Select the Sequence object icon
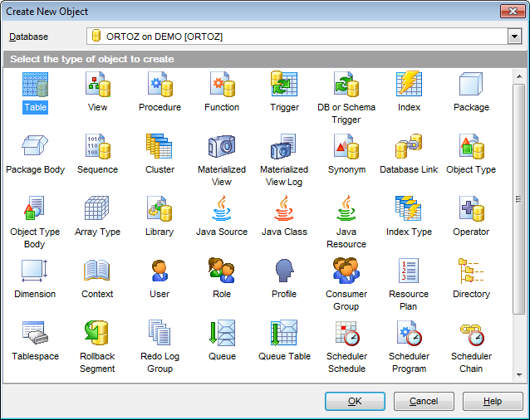530x420 pixels. click(x=98, y=147)
